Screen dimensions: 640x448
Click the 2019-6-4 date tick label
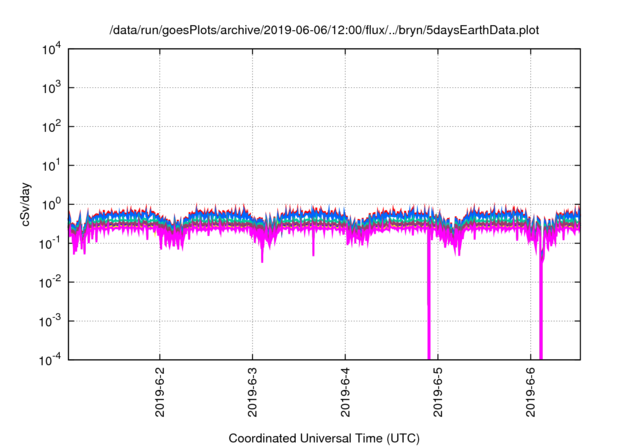[x=345, y=392]
